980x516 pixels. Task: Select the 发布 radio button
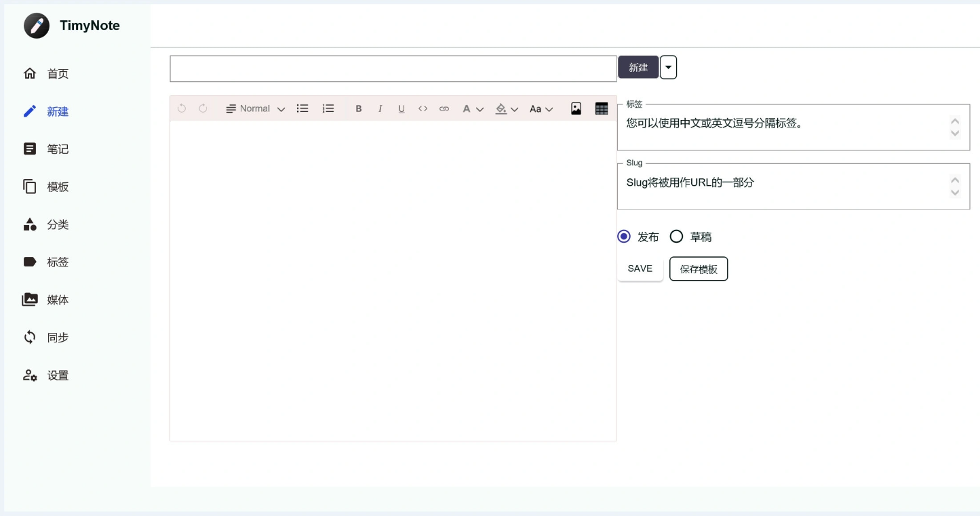pos(624,237)
